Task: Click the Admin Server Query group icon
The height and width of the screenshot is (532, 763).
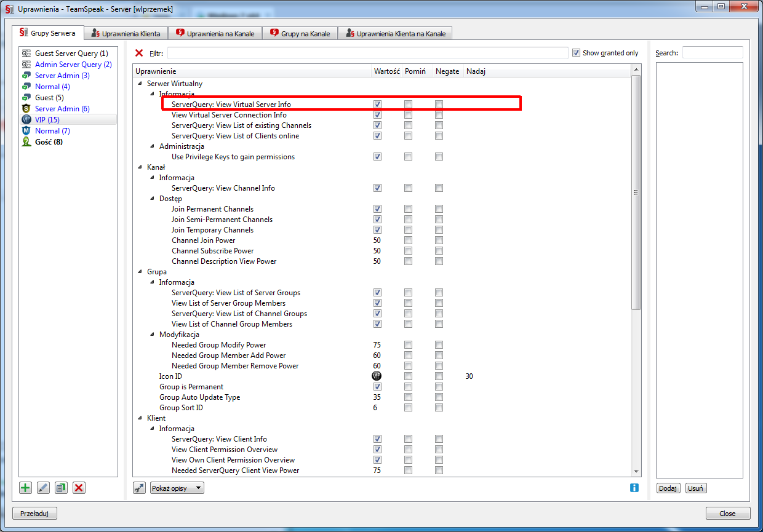Action: (x=26, y=65)
